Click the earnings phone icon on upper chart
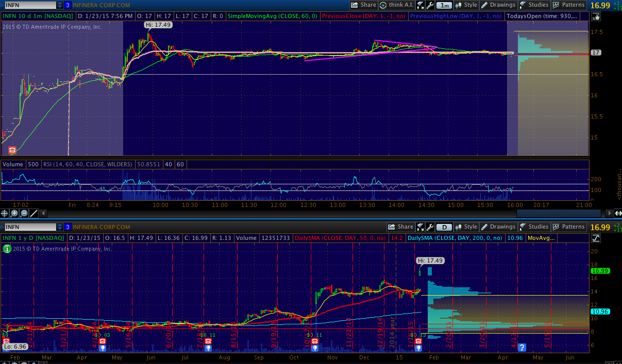Image resolution: width=622 pixels, height=364 pixels. 12,150
